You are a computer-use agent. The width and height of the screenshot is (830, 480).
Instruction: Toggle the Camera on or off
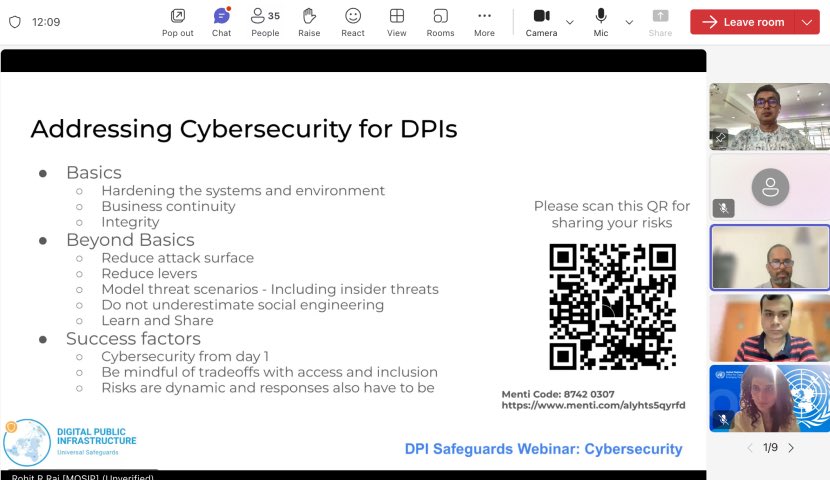541,22
